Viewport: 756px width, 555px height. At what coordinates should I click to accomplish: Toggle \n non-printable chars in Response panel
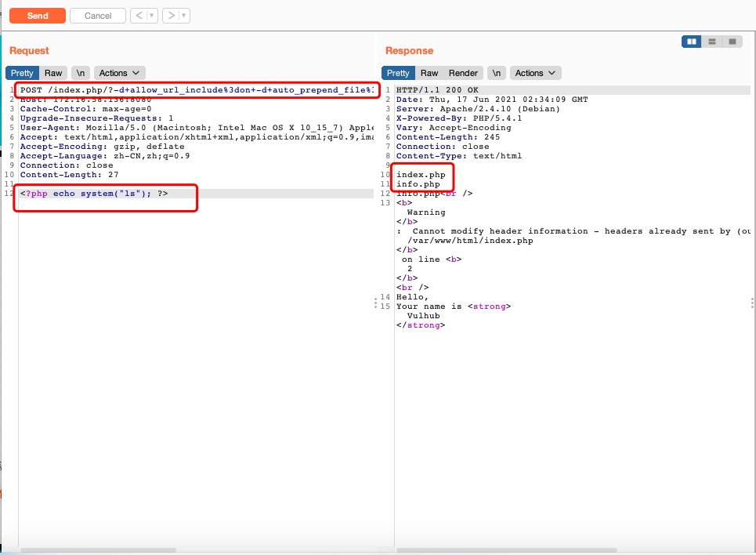pos(497,73)
